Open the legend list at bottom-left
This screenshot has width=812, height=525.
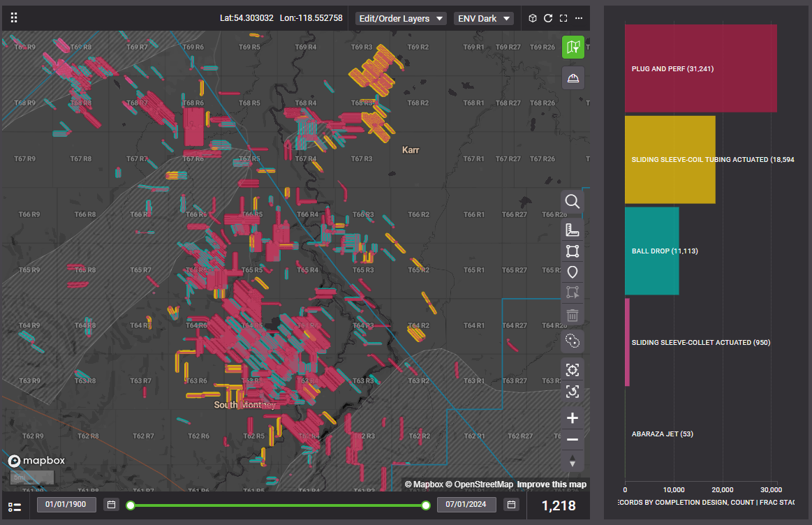coord(14,507)
